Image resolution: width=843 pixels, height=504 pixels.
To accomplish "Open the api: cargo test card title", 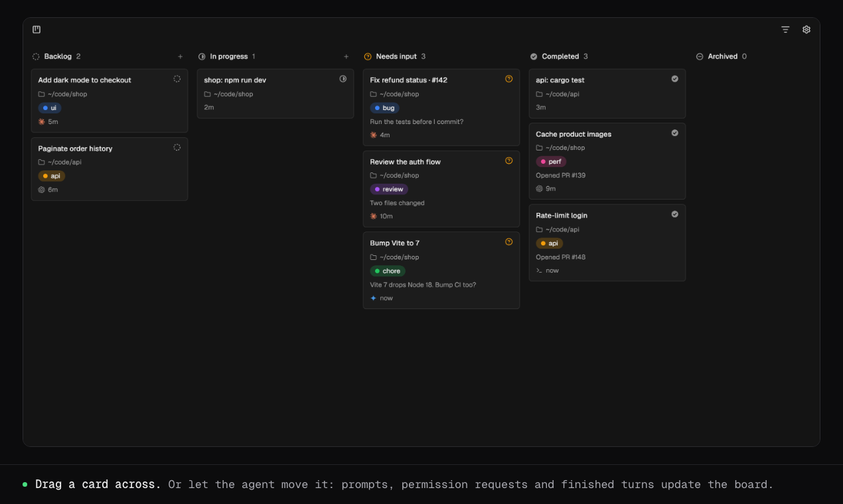I will pyautogui.click(x=560, y=80).
